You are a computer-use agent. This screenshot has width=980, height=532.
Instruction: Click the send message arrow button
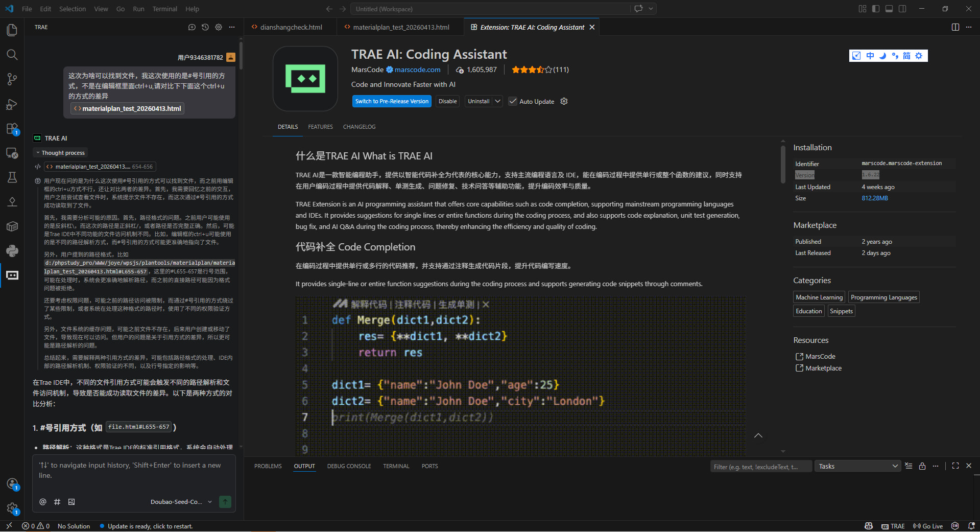[225, 502]
